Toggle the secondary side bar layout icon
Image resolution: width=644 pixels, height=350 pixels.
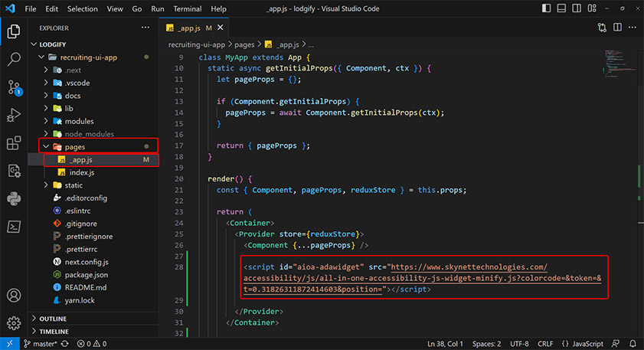pyautogui.click(x=577, y=8)
